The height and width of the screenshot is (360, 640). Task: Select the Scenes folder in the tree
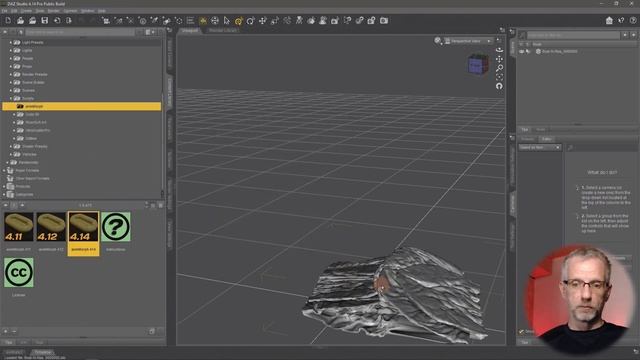click(x=28, y=90)
